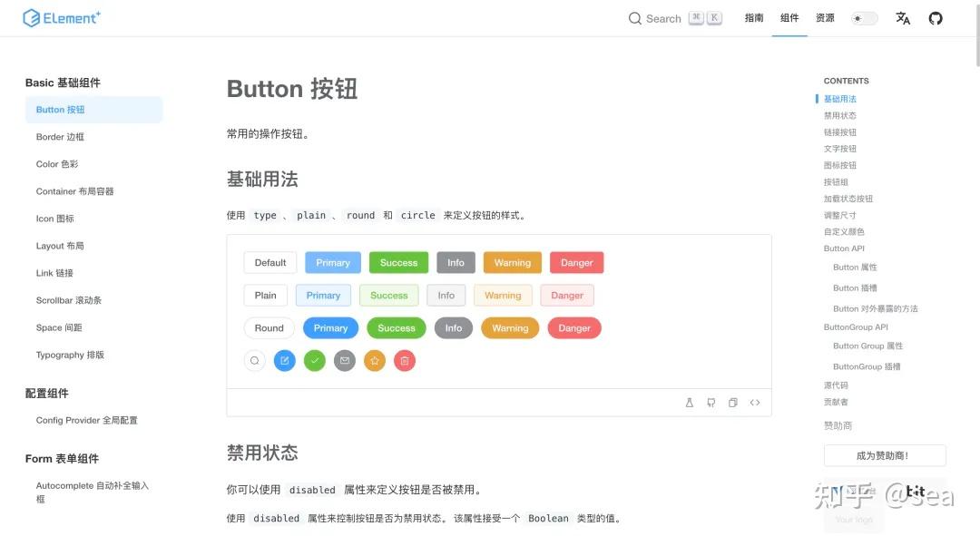
Task: Open the language translation menu
Action: pos(903,18)
